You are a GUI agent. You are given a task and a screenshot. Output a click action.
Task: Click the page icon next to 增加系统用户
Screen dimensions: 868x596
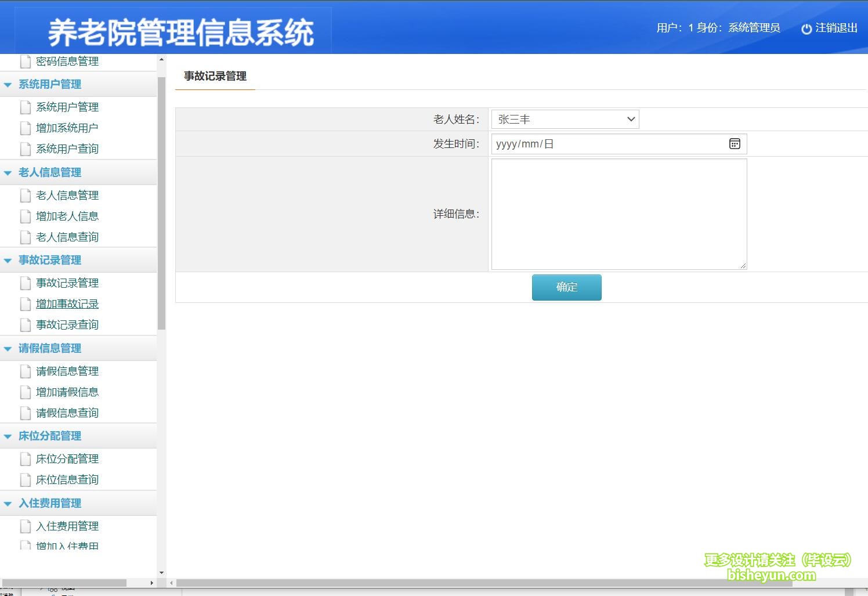26,128
